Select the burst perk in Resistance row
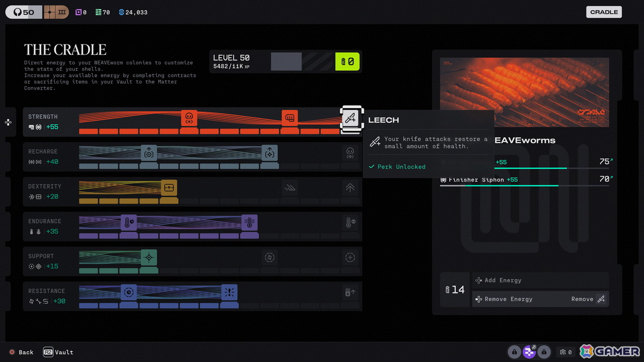Screen dimensions: 644x362 (229, 292)
